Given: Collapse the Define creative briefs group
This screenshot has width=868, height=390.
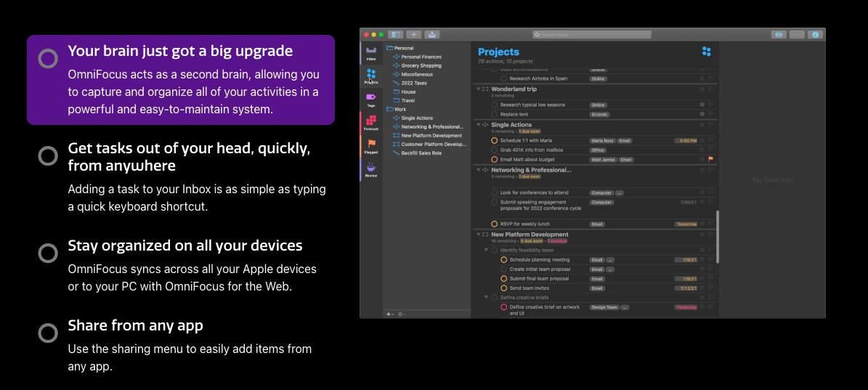Looking at the screenshot, I should (487, 298).
